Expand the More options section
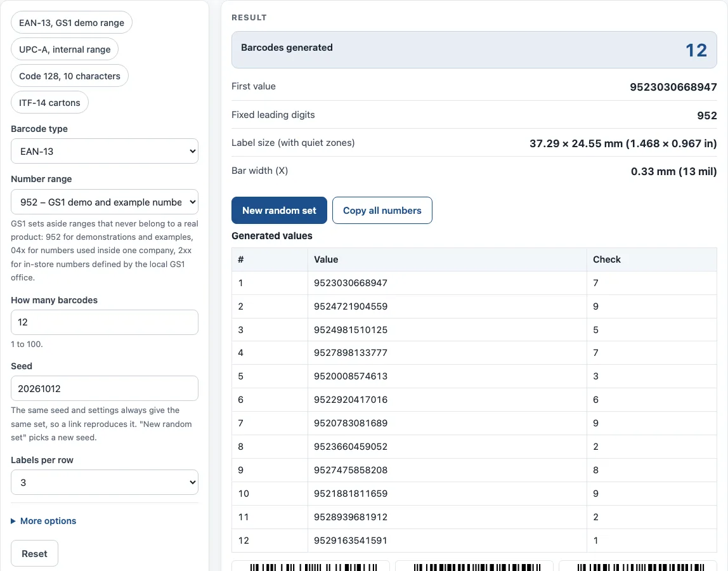 click(x=44, y=521)
